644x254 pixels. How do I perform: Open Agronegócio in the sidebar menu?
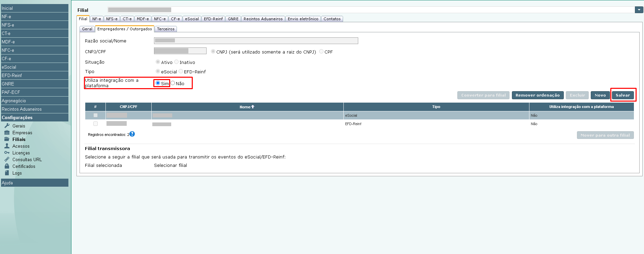(35, 101)
